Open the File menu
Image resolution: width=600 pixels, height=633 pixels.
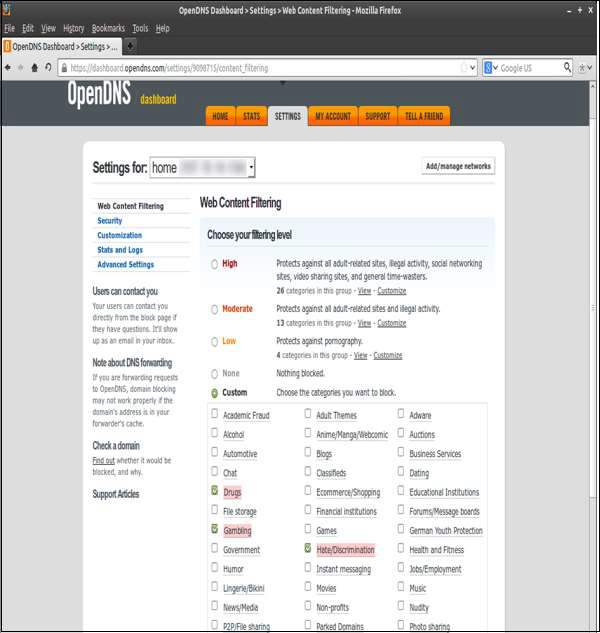pos(9,28)
